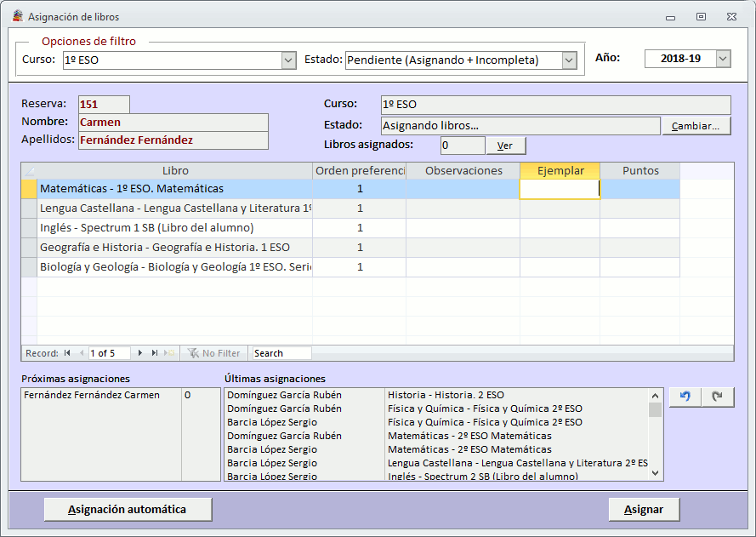Click the redo assignment arrow button
This screenshot has height=537, width=756.
pyautogui.click(x=718, y=397)
